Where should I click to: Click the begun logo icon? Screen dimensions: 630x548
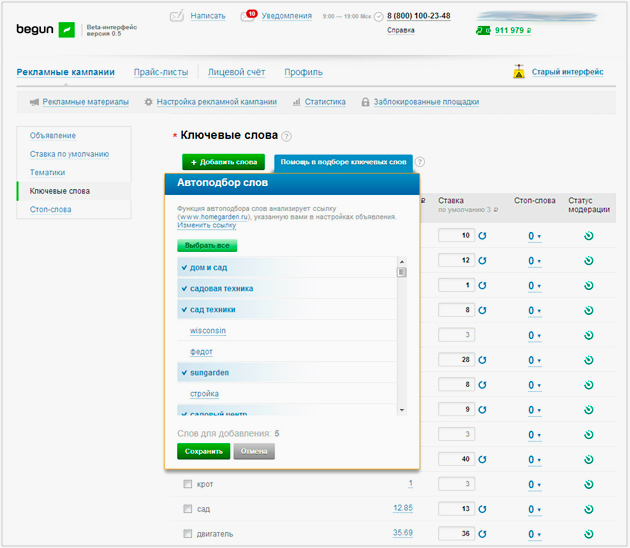(x=67, y=29)
